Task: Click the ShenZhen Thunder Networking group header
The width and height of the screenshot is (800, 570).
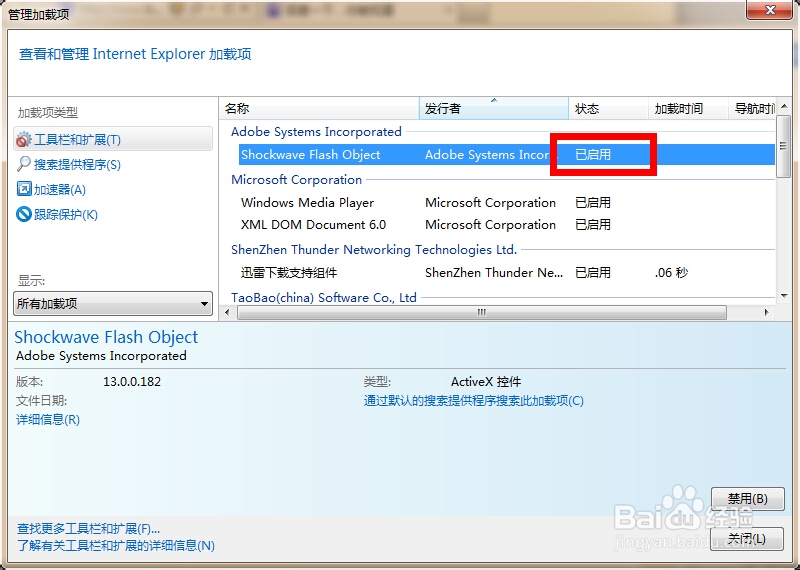Action: (x=374, y=250)
